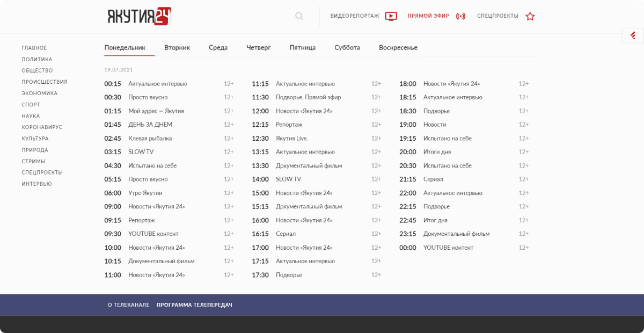The height and width of the screenshot is (333, 644).
Task: Click ПРОГРАММА ТЕЛЕПЕРЕДАЧ footer link
Action: point(194,305)
